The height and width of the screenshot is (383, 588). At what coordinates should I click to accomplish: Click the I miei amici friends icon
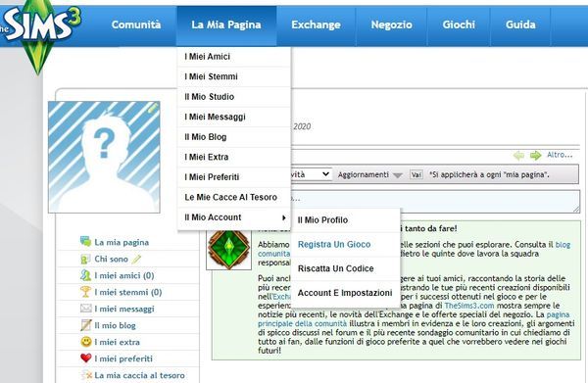(85, 275)
